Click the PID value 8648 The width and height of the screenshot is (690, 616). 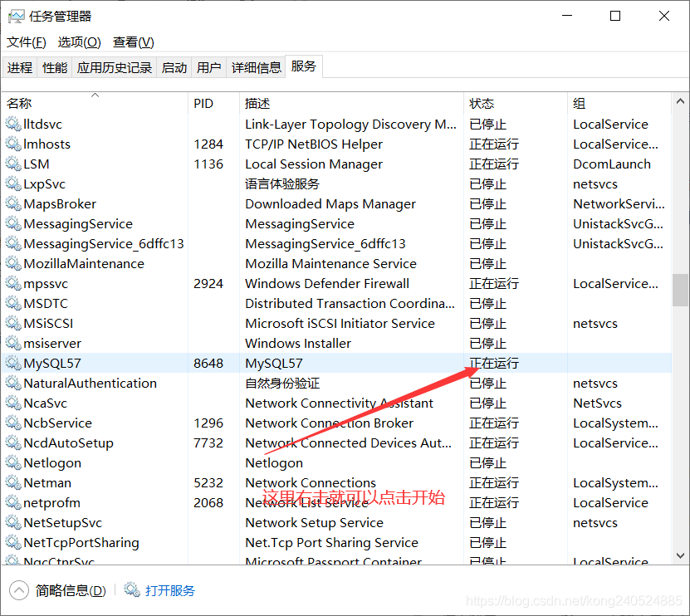(x=208, y=364)
